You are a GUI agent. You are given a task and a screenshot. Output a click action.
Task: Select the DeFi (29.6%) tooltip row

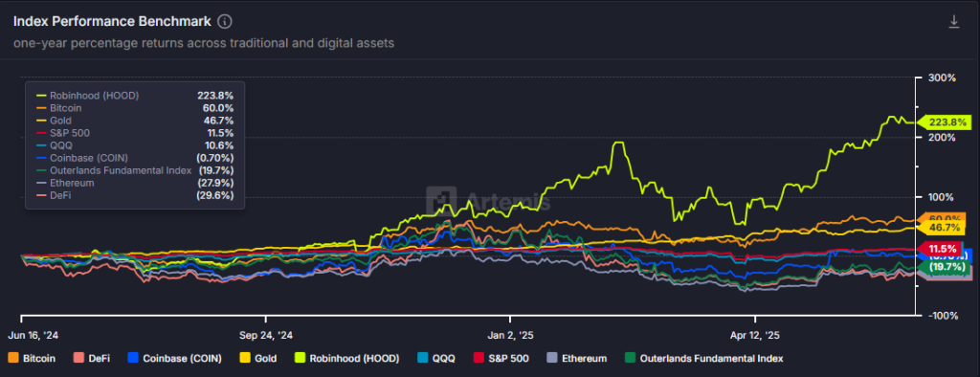coord(135,196)
